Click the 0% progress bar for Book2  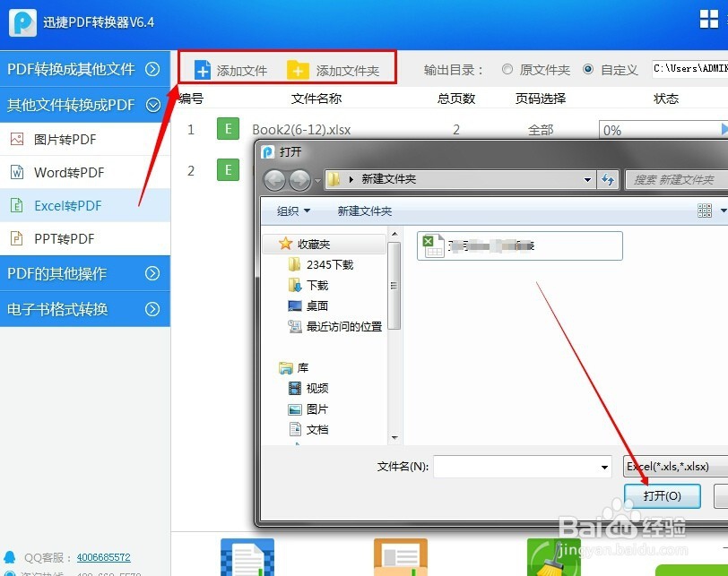click(663, 130)
